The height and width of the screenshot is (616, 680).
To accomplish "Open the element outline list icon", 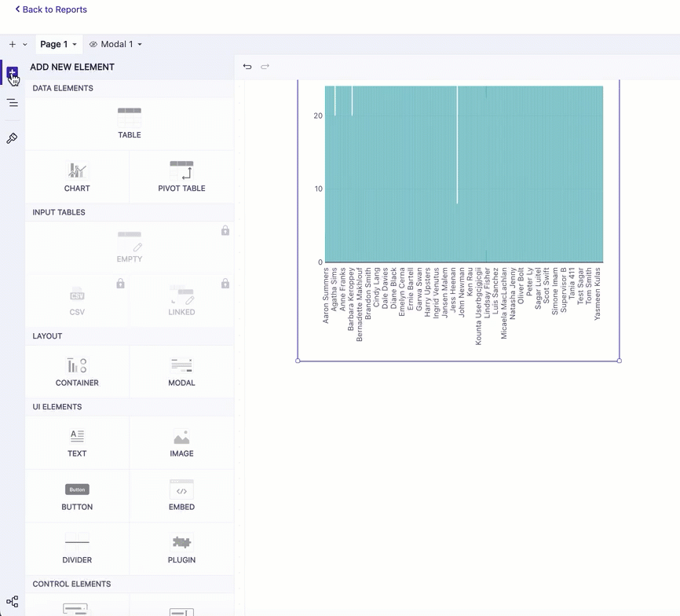I will click(12, 103).
